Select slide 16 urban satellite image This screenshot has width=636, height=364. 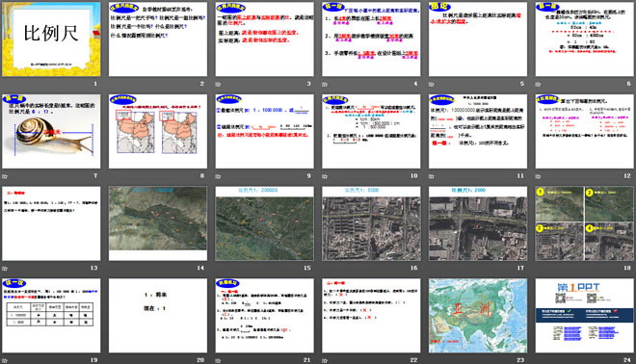(371, 223)
